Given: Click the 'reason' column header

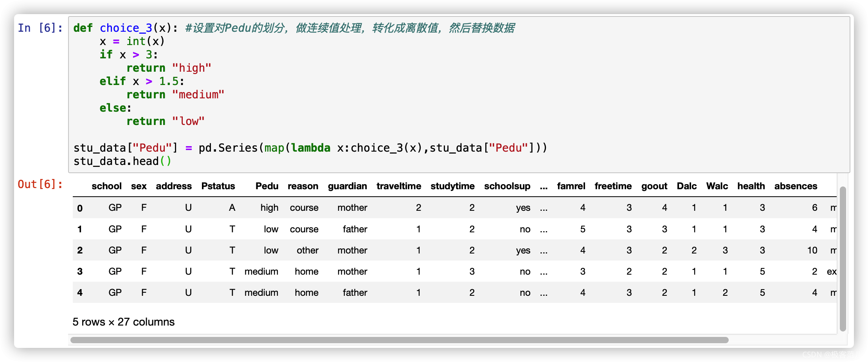Looking at the screenshot, I should [303, 186].
